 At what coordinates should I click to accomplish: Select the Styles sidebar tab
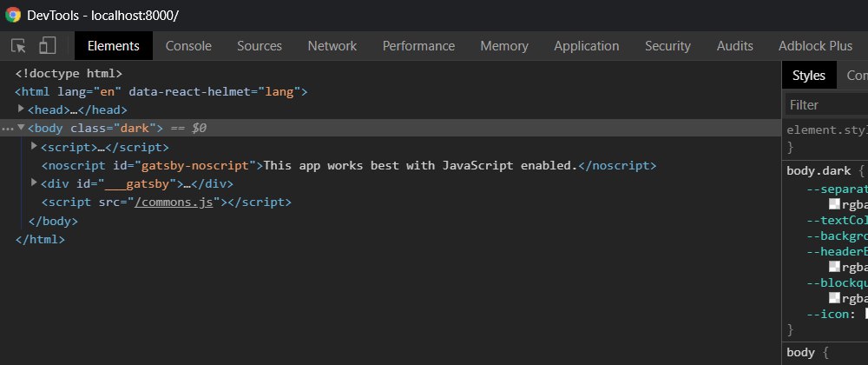pyautogui.click(x=808, y=76)
